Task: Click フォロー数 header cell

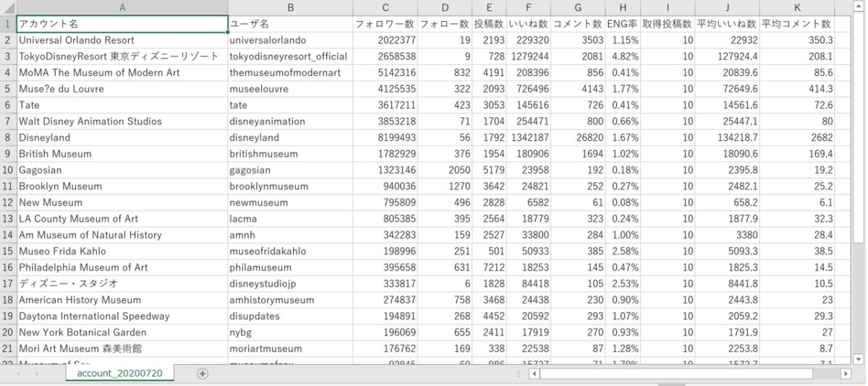Action: point(446,24)
